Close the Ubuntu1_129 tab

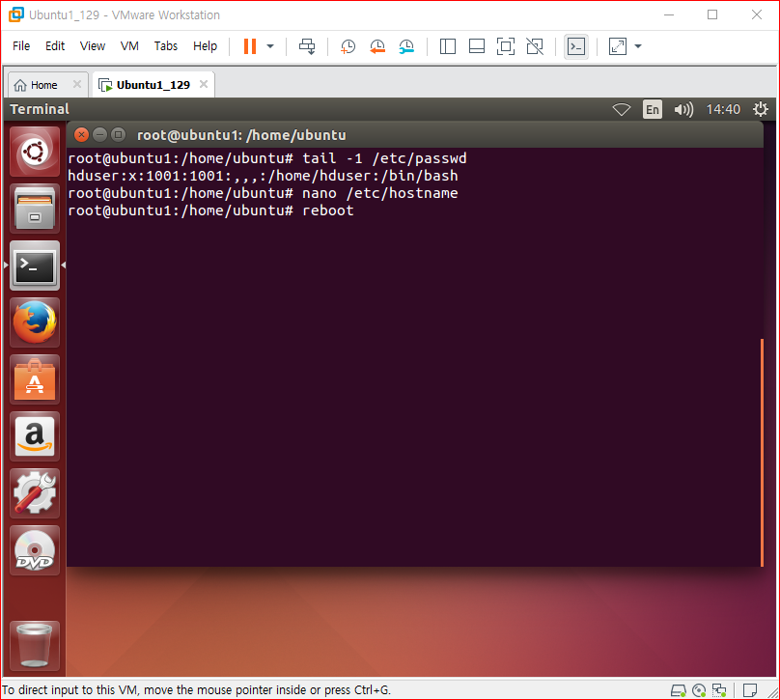click(x=204, y=84)
